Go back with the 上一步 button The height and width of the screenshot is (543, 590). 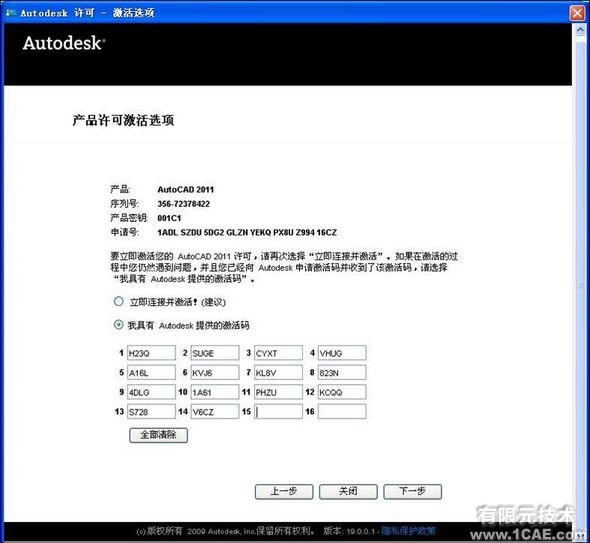tap(284, 491)
